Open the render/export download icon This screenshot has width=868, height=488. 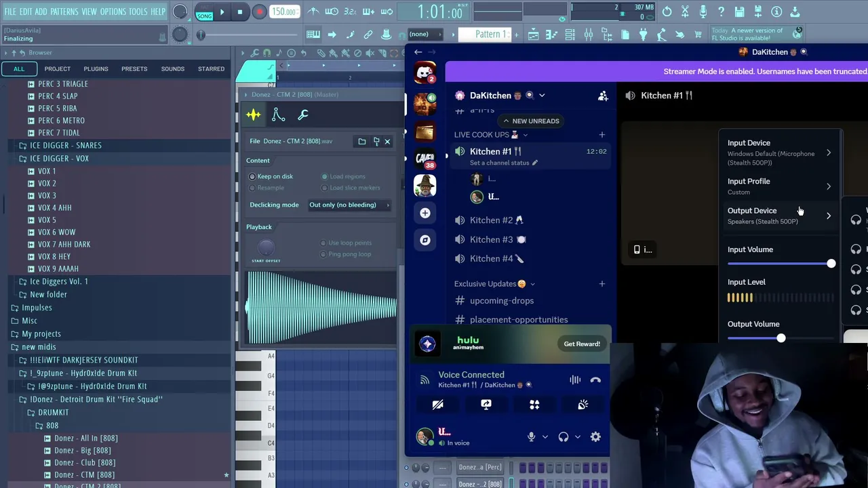(x=795, y=12)
